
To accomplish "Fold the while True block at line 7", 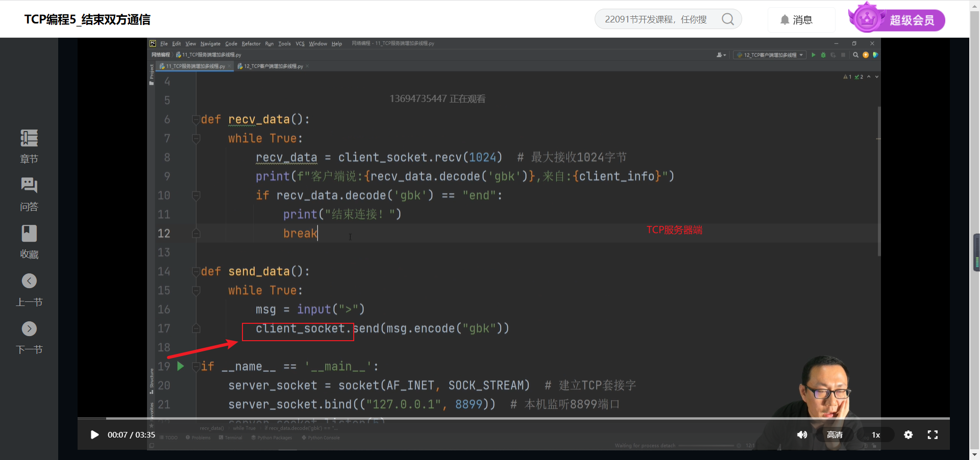I will point(195,138).
